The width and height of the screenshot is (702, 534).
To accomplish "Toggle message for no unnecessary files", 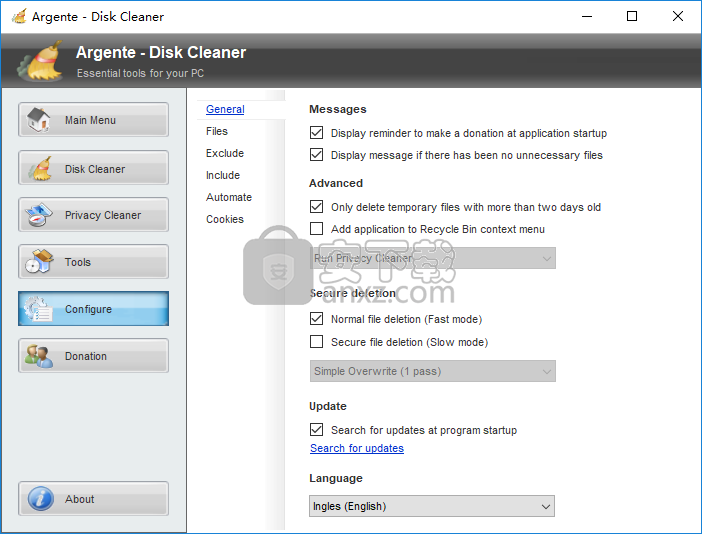I will coord(317,154).
